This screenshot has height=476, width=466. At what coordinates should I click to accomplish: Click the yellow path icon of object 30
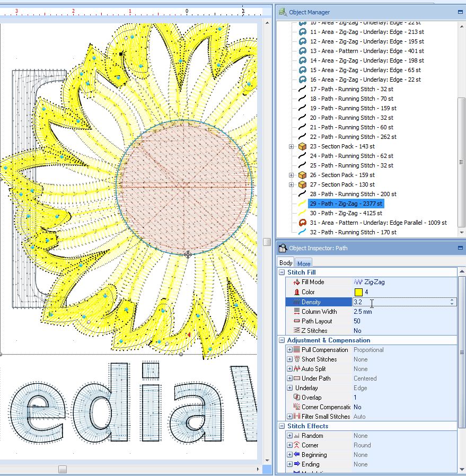coord(302,213)
